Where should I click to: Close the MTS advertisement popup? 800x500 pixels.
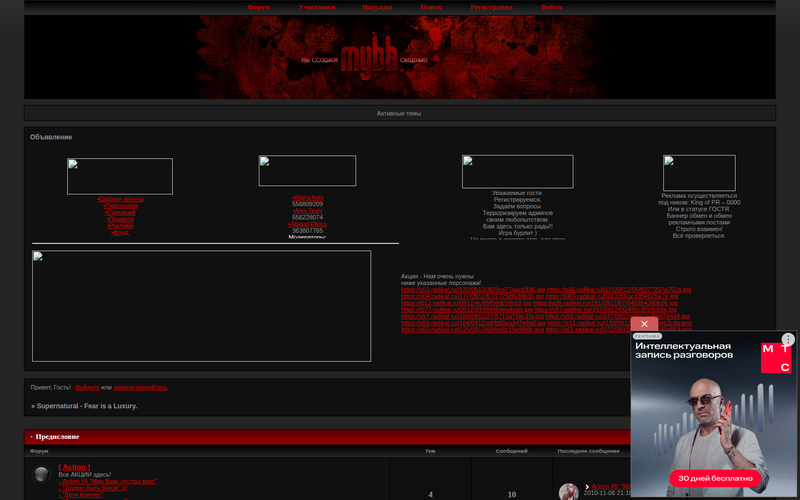pos(644,324)
